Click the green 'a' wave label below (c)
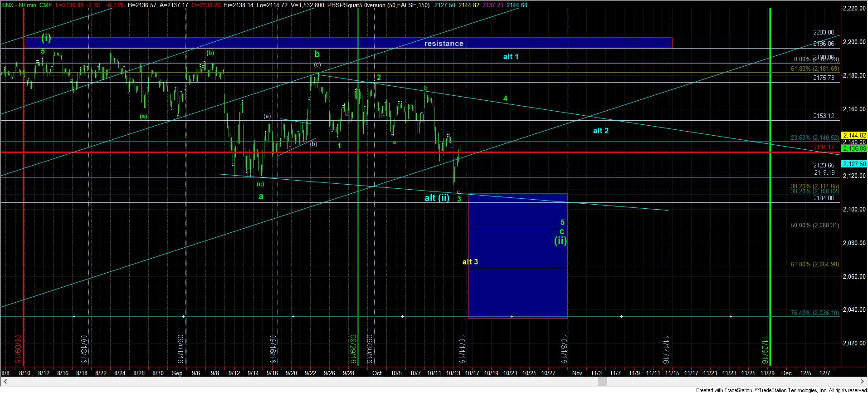The image size is (868, 393). click(x=261, y=197)
